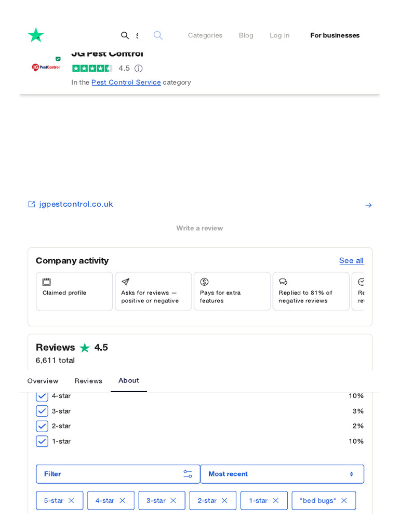Click the rating info circle icon
This screenshot has height=532, width=399.
[138, 69]
